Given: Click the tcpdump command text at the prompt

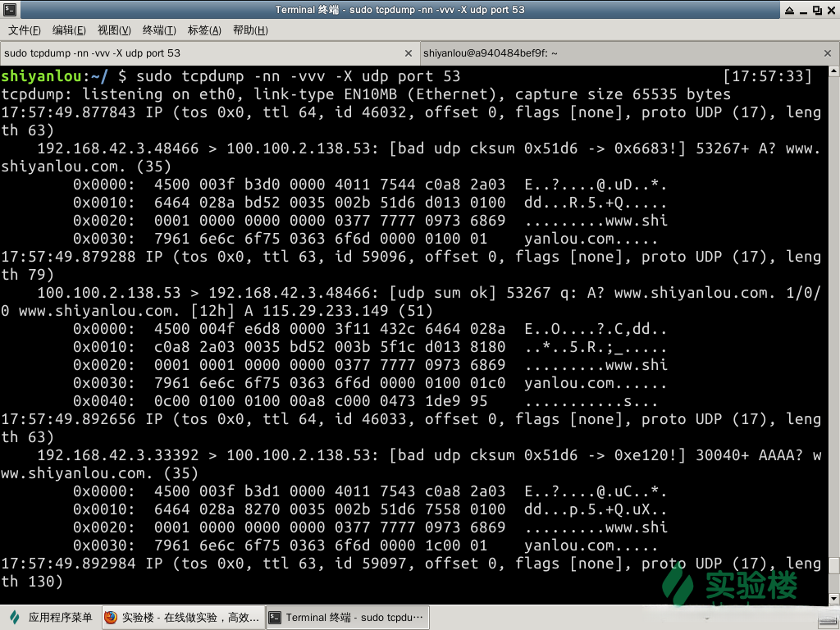Looking at the screenshot, I should (x=298, y=76).
